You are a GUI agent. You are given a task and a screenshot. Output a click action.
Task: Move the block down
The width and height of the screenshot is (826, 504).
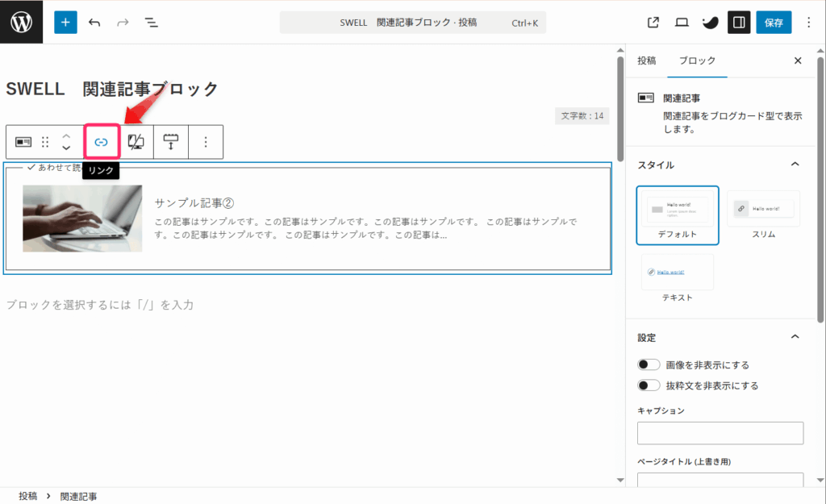pos(66,148)
